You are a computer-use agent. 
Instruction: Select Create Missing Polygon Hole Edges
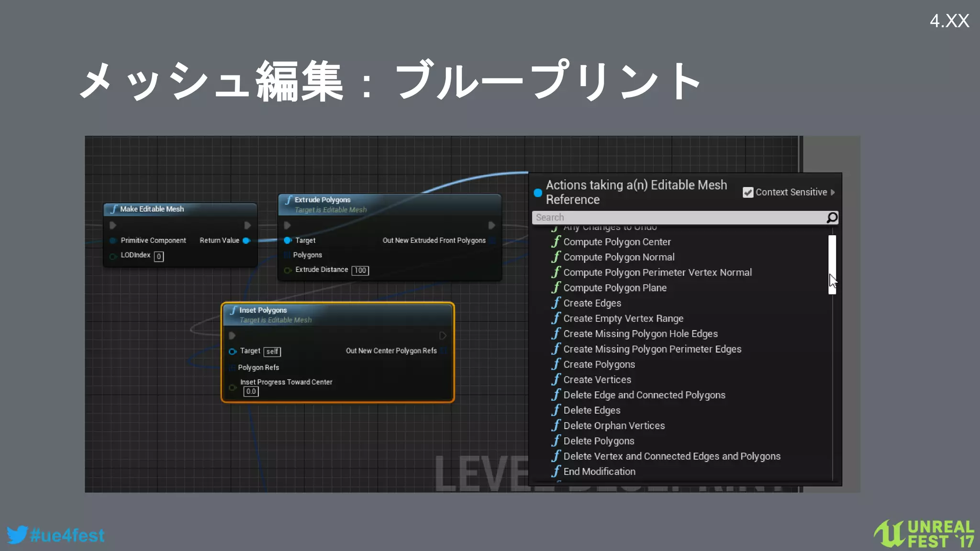(x=640, y=334)
